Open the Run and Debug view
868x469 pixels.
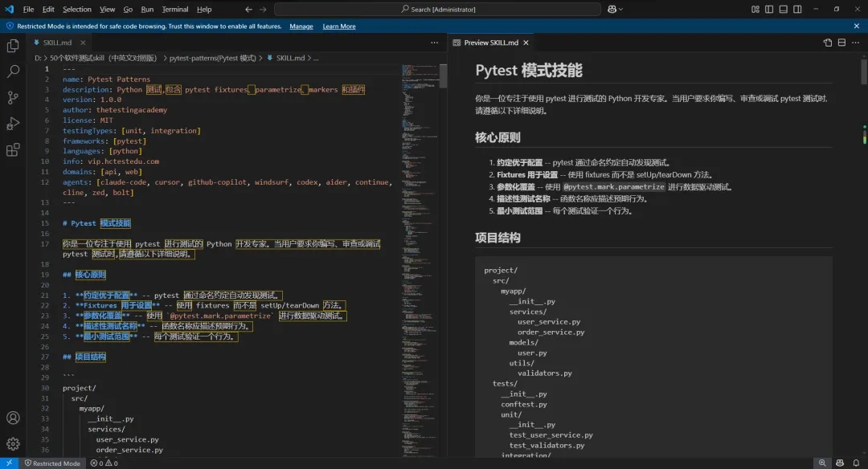pos(13,124)
